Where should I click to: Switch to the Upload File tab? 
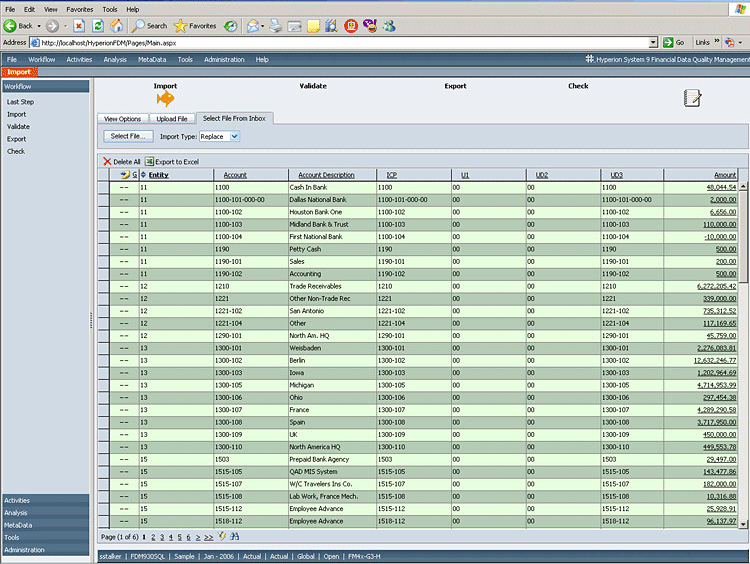coord(172,119)
